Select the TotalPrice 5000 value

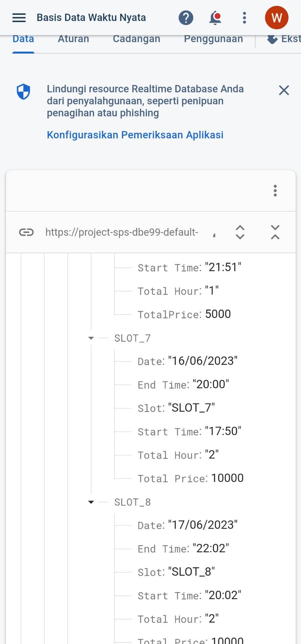[218, 314]
